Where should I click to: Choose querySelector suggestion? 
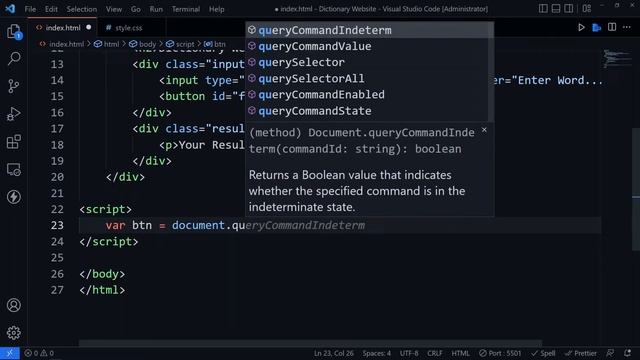tap(367, 62)
